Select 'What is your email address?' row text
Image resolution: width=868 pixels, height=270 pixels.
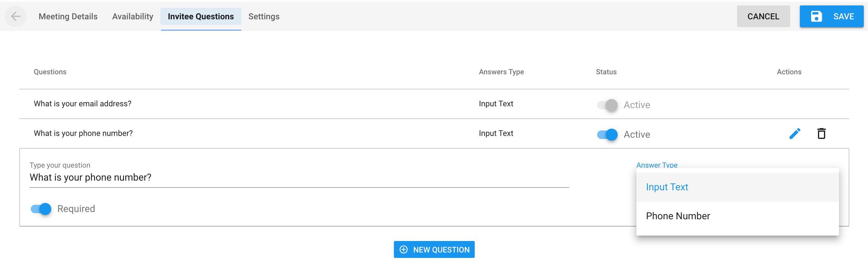pyautogui.click(x=83, y=104)
